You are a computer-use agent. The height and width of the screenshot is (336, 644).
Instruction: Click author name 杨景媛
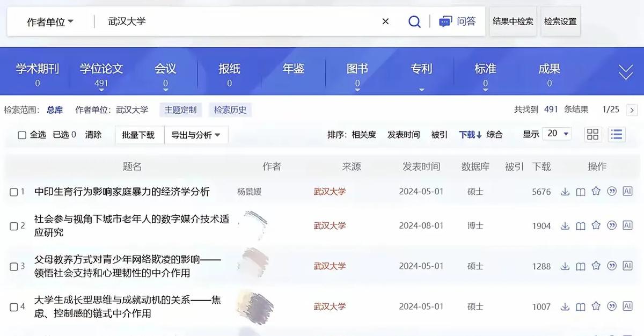coord(250,192)
